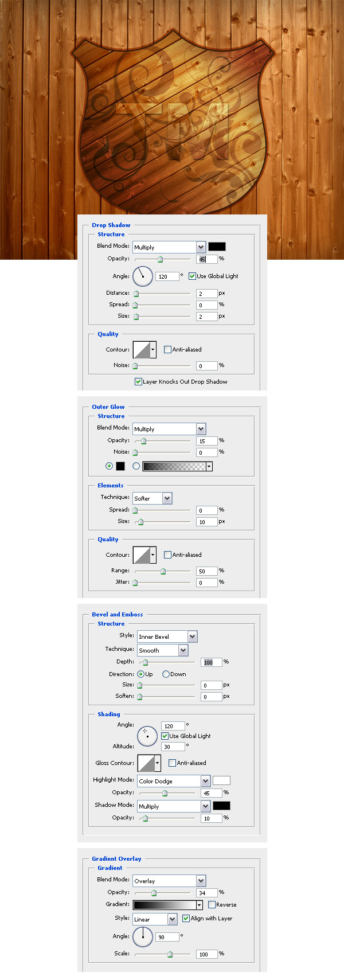Click Drop Shadow Size value field
Viewport: 344px width, 980px height.
click(x=207, y=317)
